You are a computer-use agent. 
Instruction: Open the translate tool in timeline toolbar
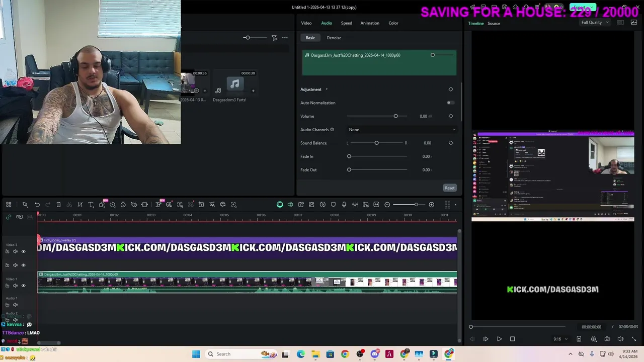click(x=212, y=205)
